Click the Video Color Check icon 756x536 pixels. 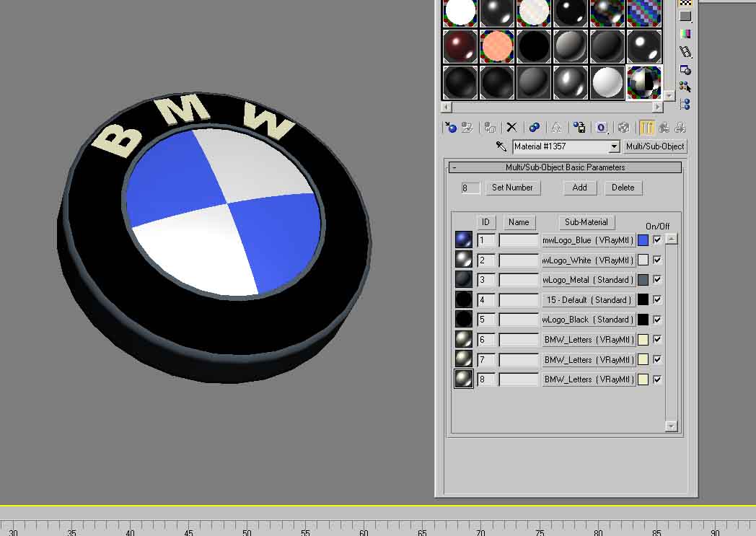685,34
